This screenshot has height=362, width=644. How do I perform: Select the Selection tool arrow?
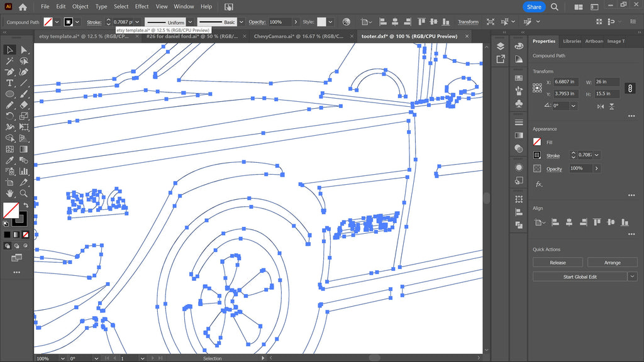point(9,50)
